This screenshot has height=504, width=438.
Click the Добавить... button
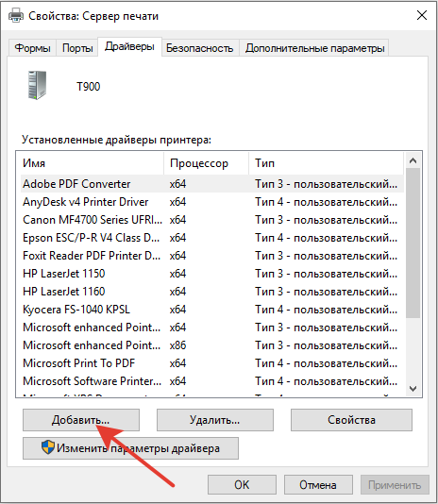pos(81,420)
